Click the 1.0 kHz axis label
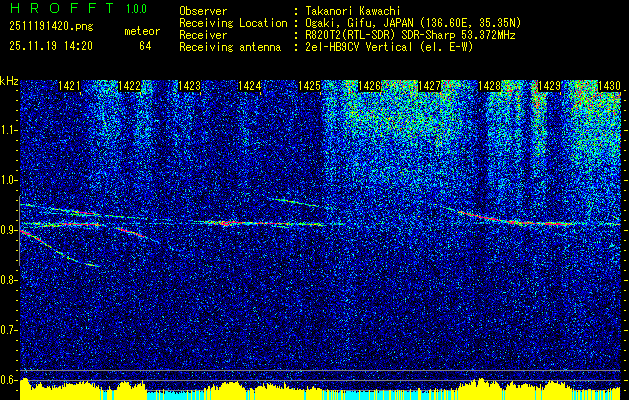The width and height of the screenshot is (629, 400). tap(9, 181)
